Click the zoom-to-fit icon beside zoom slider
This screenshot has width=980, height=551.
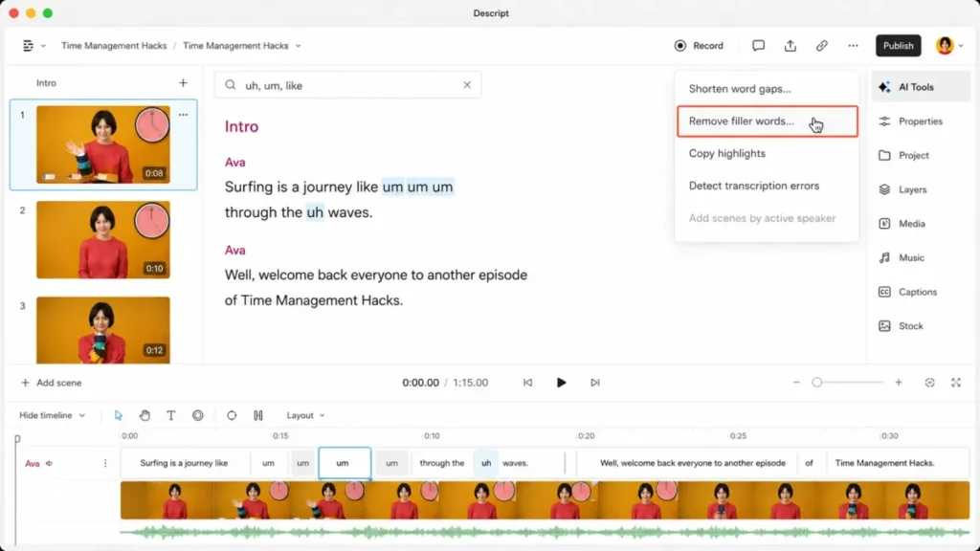[x=929, y=383]
